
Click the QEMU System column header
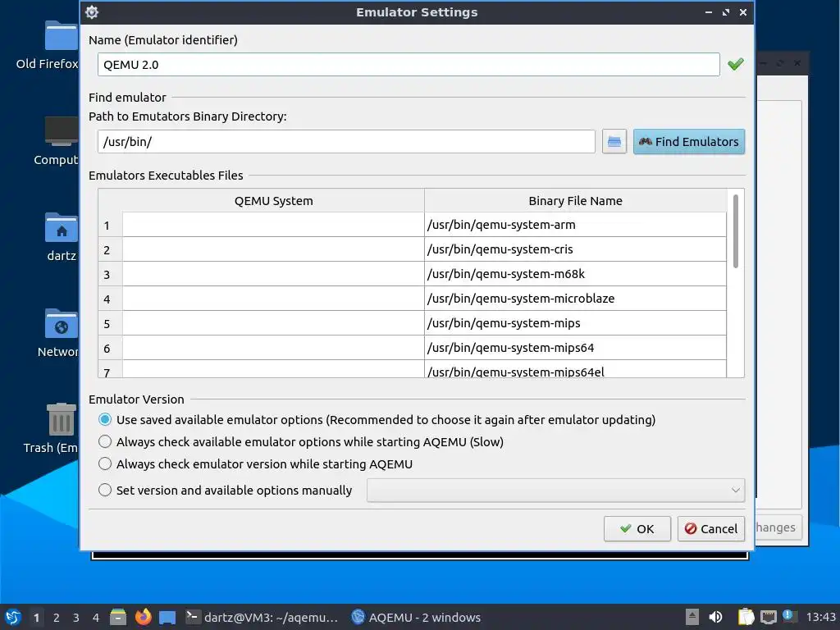[x=273, y=200]
